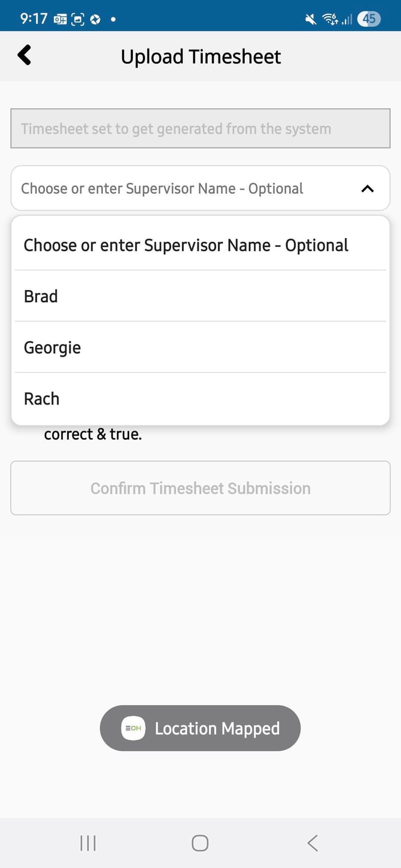
Task: Tap the muted sound status icon
Action: tap(311, 19)
